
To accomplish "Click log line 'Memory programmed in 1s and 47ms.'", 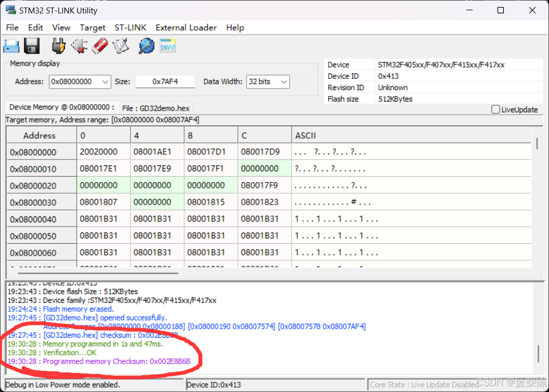I will pos(85,344).
